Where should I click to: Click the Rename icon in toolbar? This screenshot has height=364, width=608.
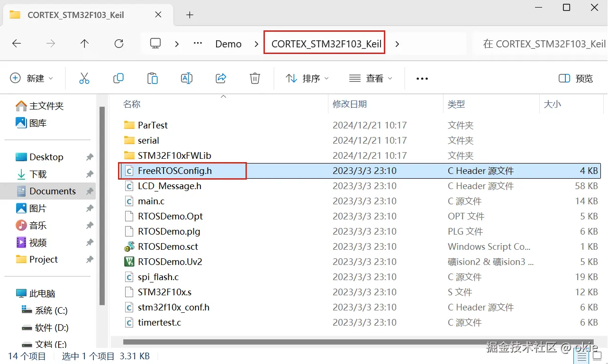pyautogui.click(x=187, y=78)
